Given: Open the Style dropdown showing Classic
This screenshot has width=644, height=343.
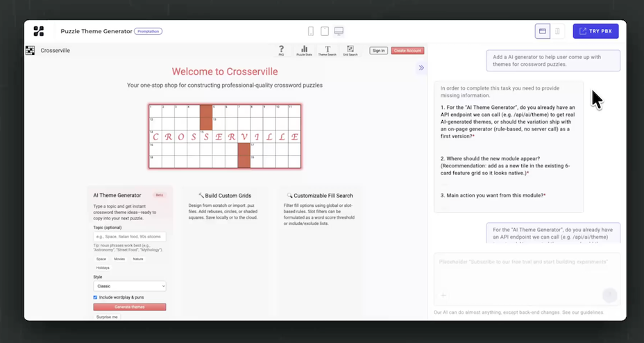Looking at the screenshot, I should point(129,286).
